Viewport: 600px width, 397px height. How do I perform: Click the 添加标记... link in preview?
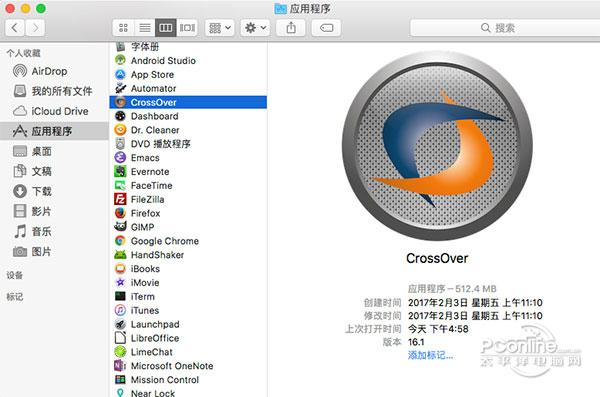pos(430,355)
